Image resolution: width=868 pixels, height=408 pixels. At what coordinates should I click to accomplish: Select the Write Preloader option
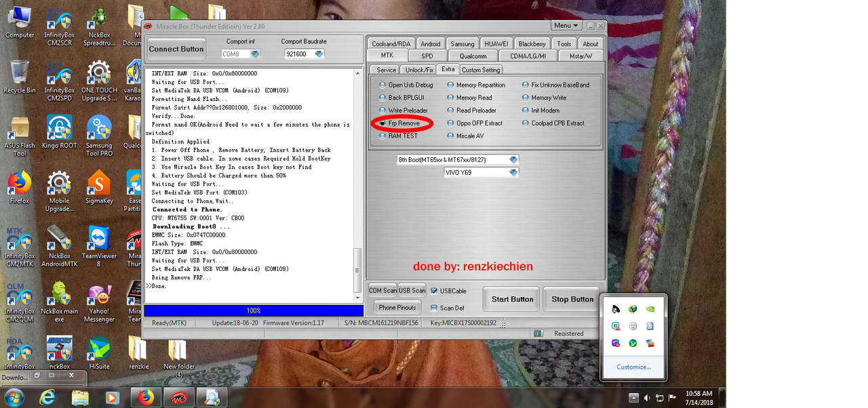pyautogui.click(x=403, y=110)
